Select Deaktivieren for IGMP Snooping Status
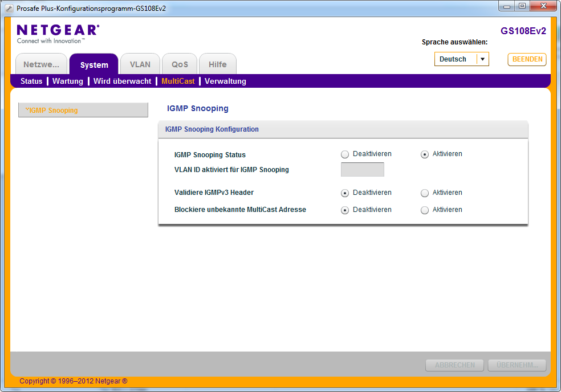This screenshot has width=561, height=392. (x=344, y=154)
